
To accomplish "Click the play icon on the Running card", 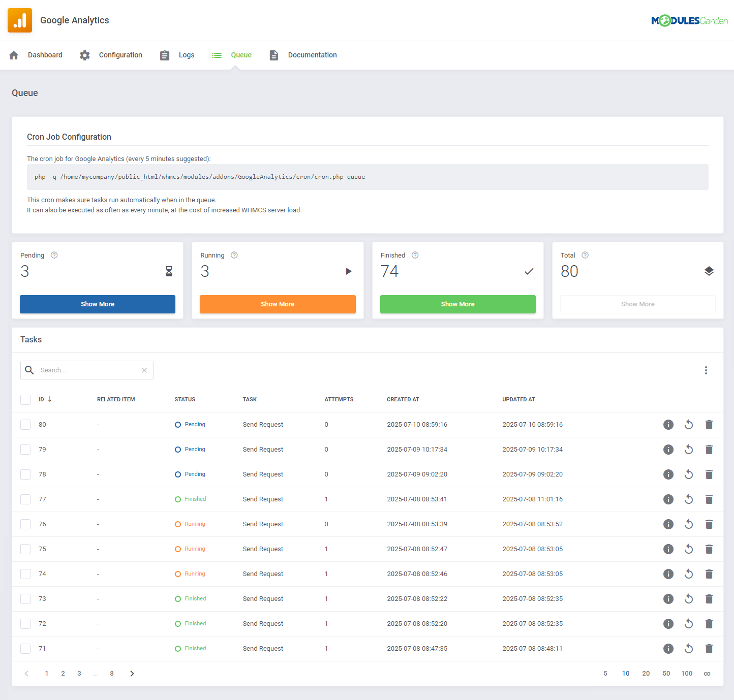I will (x=349, y=271).
